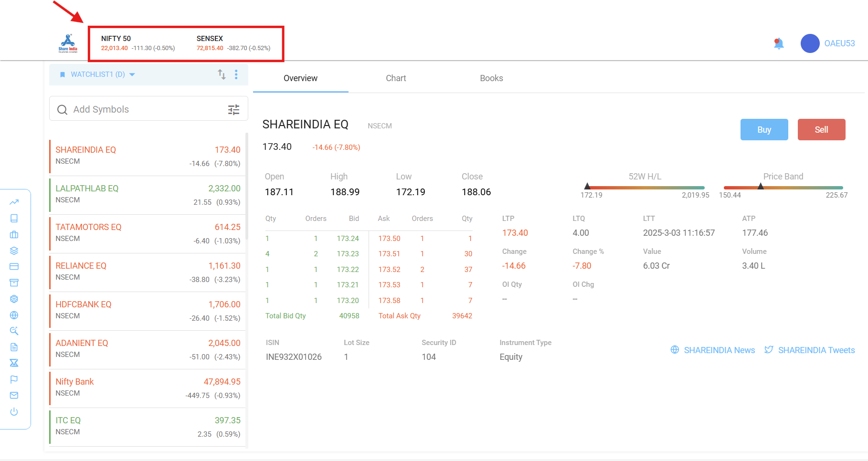Open the envelope mail icon in sidebar
The image size is (868, 461).
pyautogui.click(x=14, y=395)
